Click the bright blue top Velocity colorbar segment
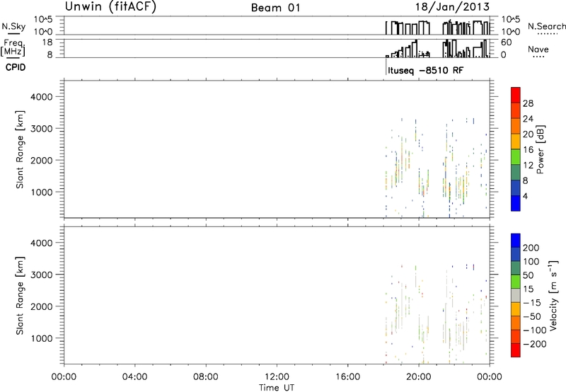The width and height of the screenshot is (566, 392). pyautogui.click(x=516, y=241)
